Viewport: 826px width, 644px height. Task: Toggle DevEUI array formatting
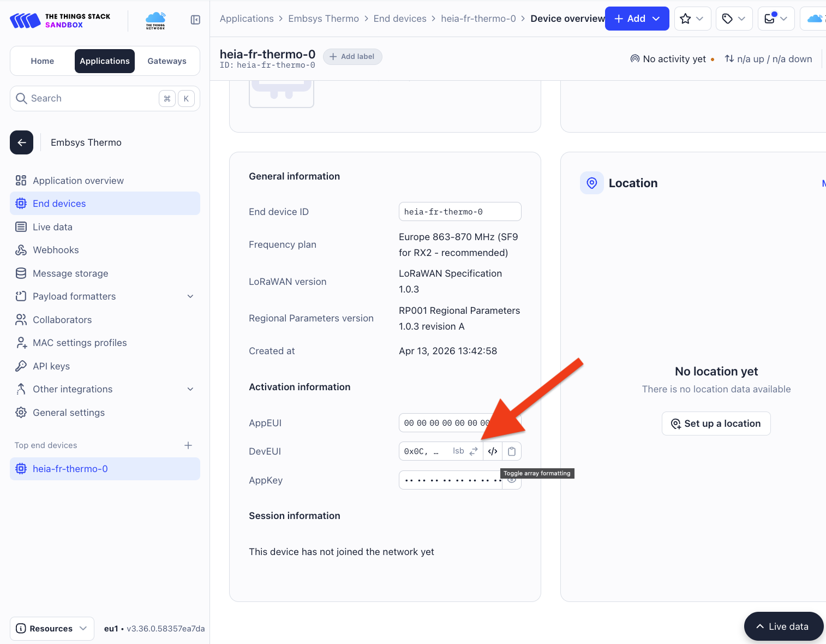tap(493, 451)
